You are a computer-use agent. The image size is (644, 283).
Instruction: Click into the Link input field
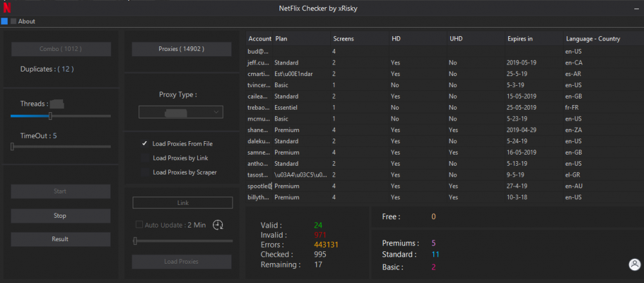click(182, 203)
